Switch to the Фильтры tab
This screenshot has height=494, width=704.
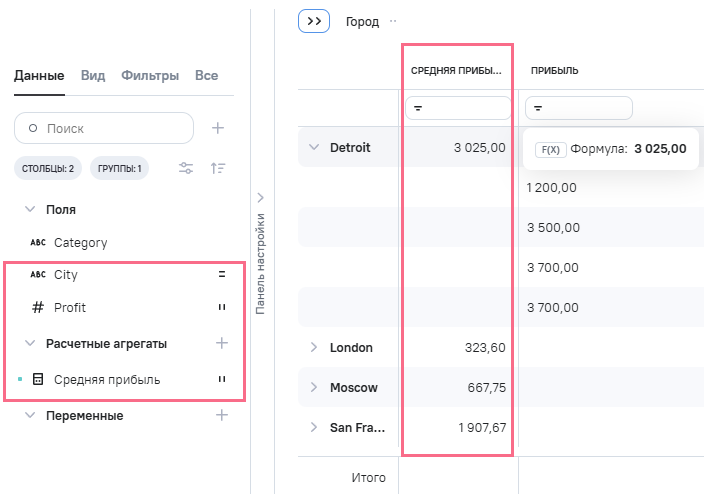tap(150, 75)
